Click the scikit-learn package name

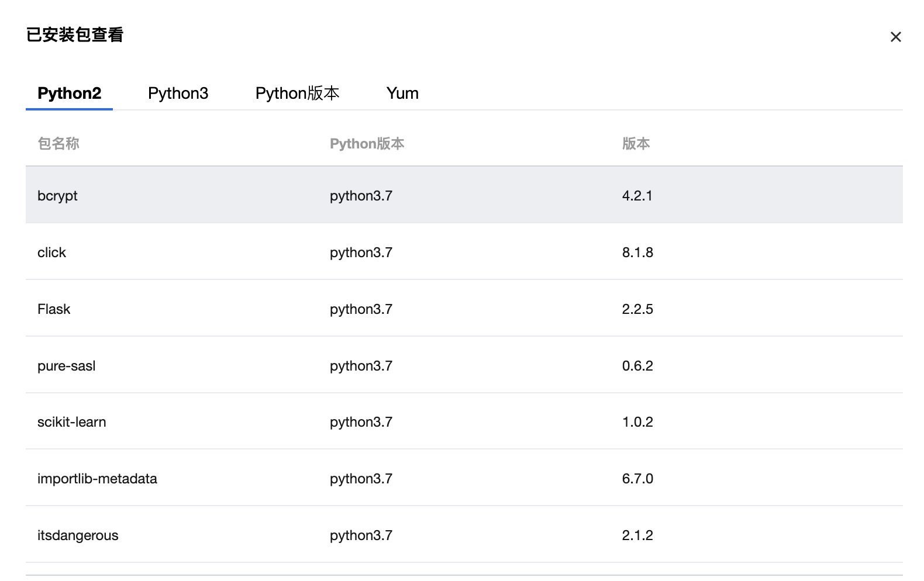tap(71, 422)
